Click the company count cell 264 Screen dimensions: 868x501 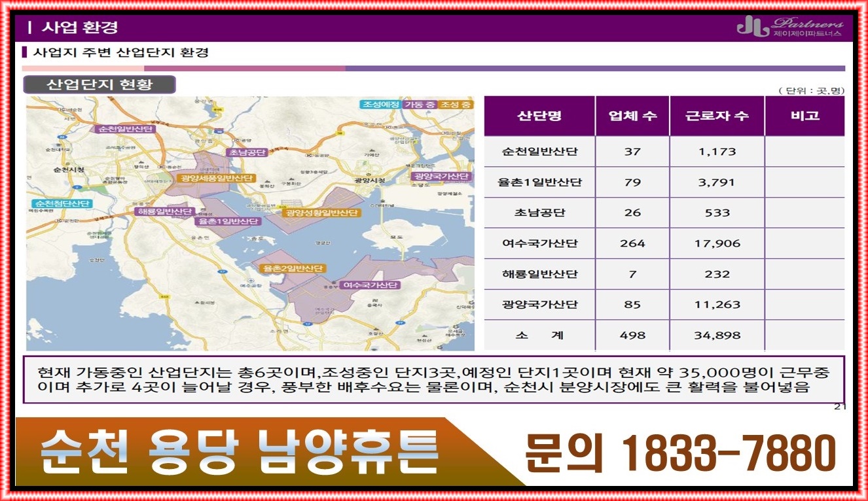632,243
